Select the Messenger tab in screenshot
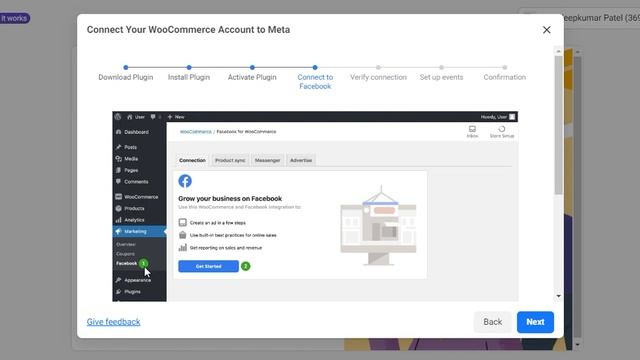The image size is (640, 360). click(267, 160)
